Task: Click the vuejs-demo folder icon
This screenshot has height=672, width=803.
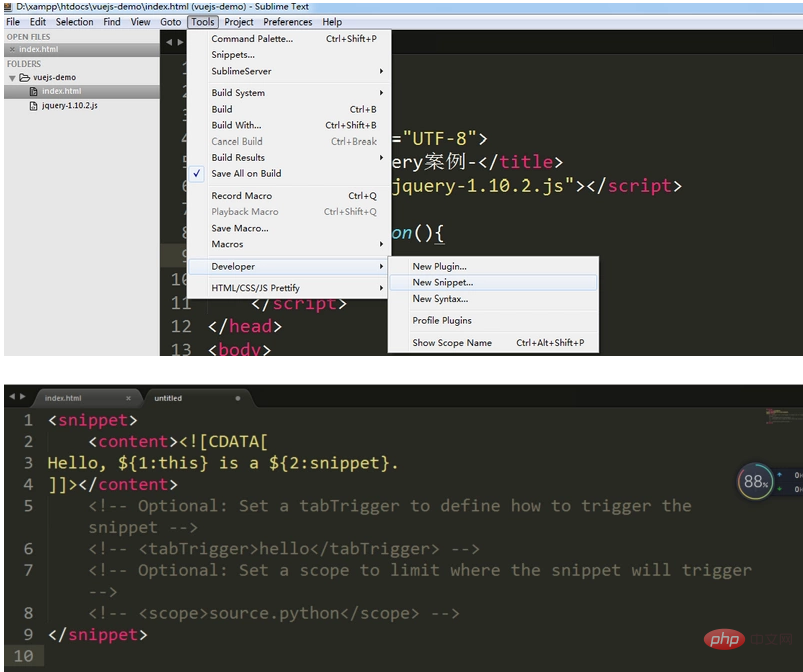Action: [x=25, y=77]
